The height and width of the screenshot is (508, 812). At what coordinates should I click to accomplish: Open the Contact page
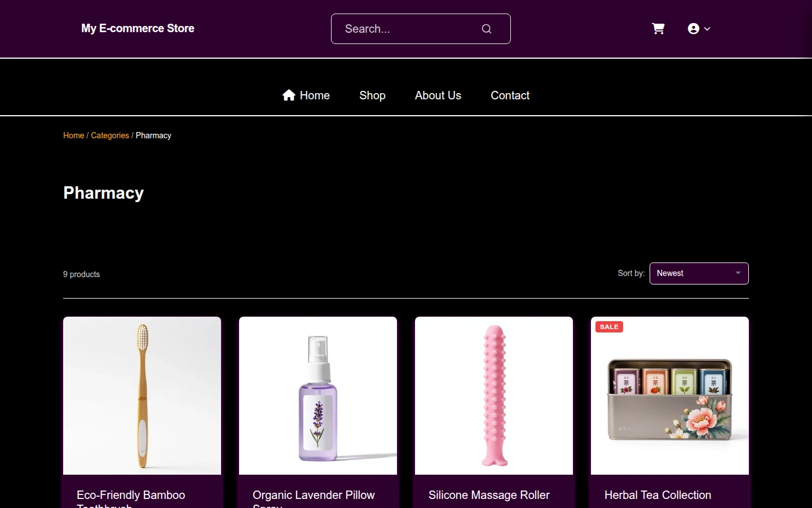[x=510, y=95]
